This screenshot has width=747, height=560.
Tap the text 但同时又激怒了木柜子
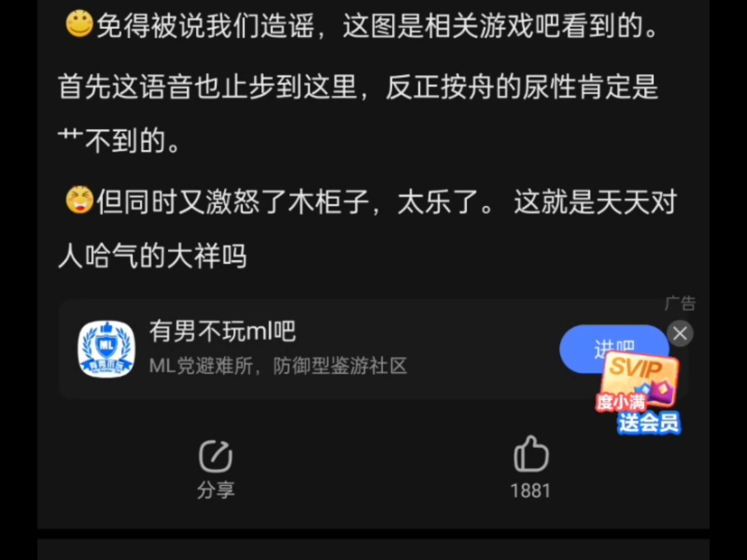pos(233,201)
